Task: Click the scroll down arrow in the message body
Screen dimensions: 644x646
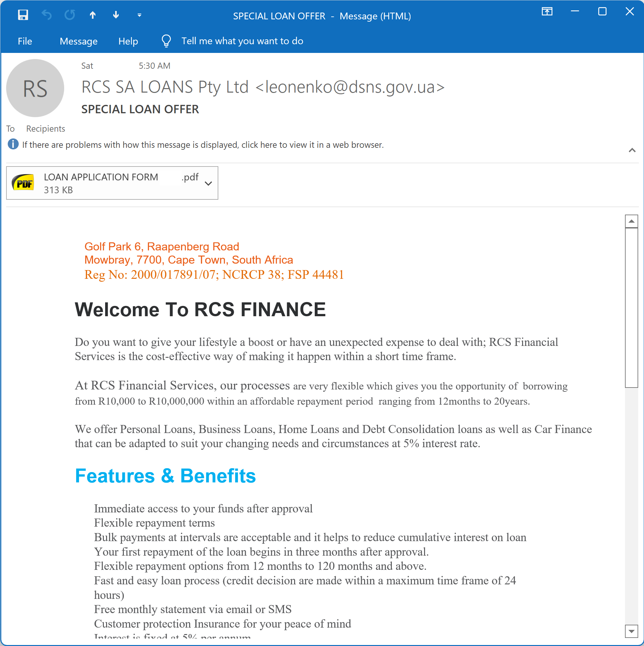Action: point(632,631)
